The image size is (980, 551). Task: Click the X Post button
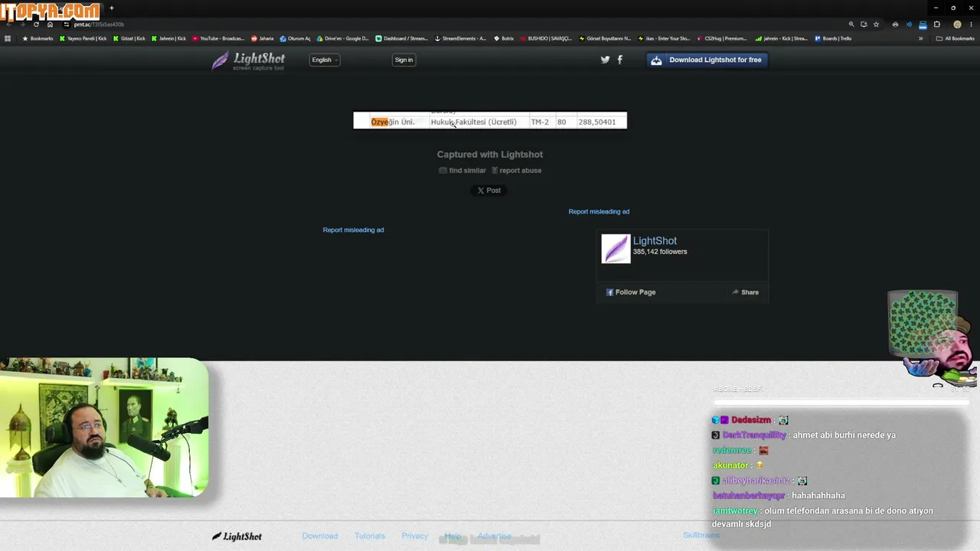488,191
